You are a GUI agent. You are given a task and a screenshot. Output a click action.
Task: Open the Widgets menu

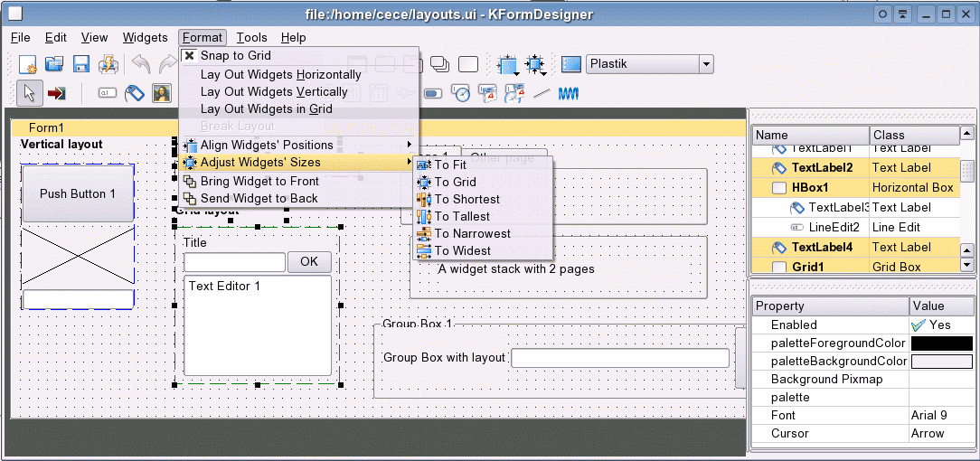(x=145, y=37)
